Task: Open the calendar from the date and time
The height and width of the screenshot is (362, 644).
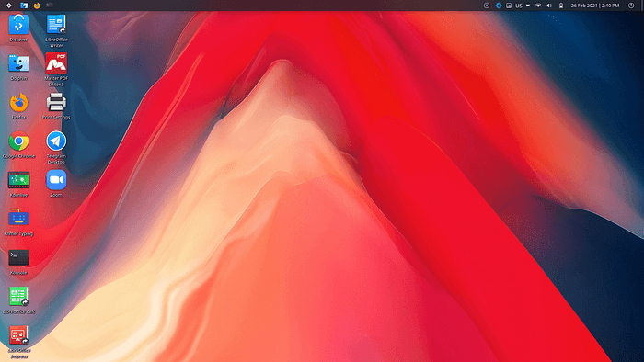Action: (x=595, y=6)
